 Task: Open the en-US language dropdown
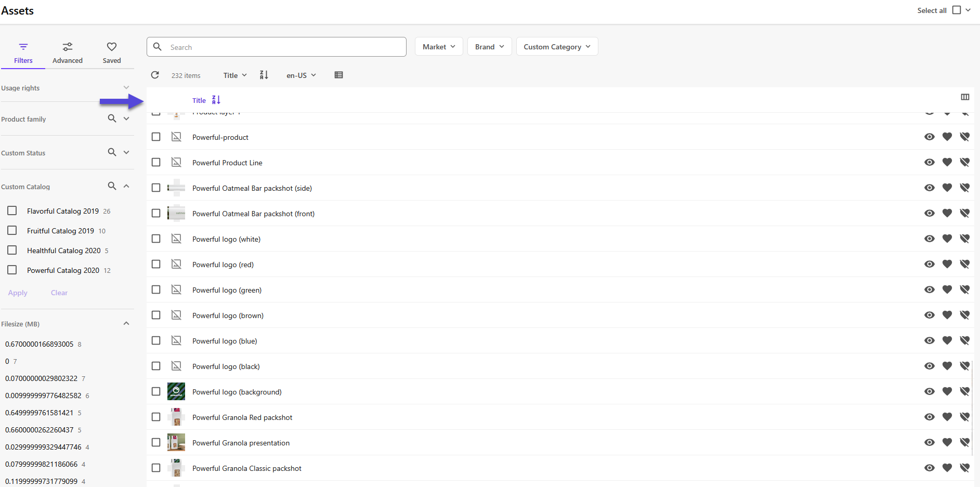click(x=300, y=75)
